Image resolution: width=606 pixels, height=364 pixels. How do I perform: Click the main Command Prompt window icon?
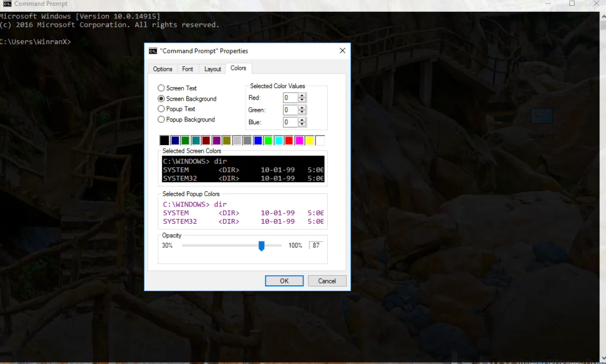pyautogui.click(x=6, y=4)
